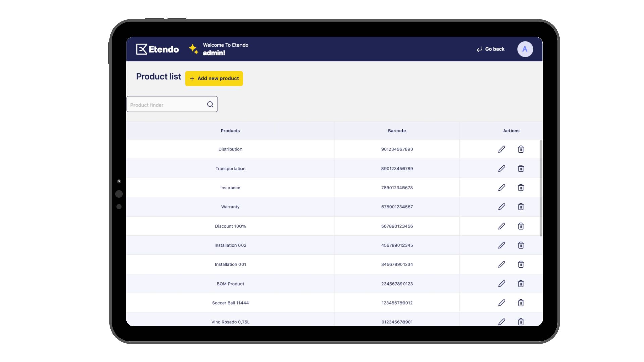Click the Products column header

tap(230, 131)
